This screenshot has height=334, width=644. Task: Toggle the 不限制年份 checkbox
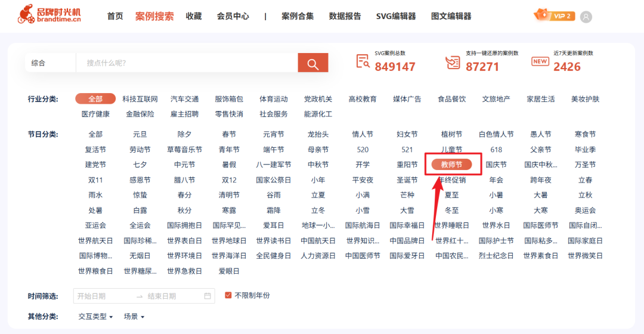tap(228, 295)
